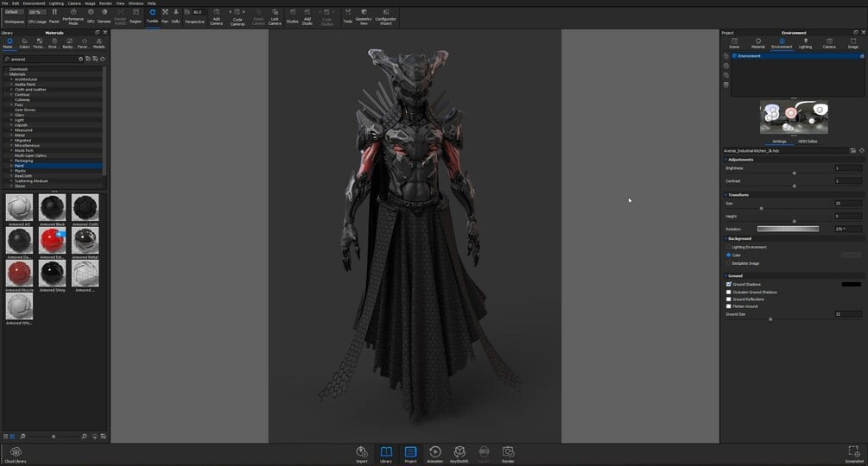Open the Workspaces Default dropdown
This screenshot has height=466, width=868.
14,11
